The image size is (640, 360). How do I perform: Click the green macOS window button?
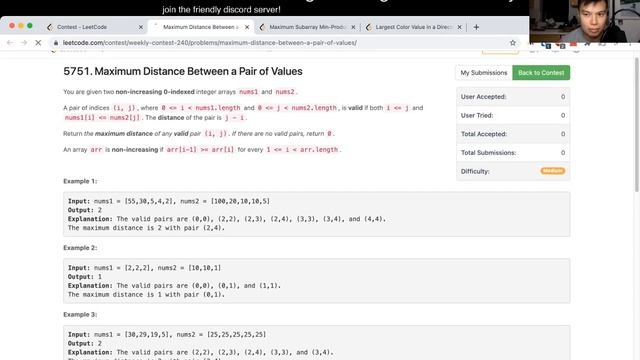pyautogui.click(x=30, y=26)
